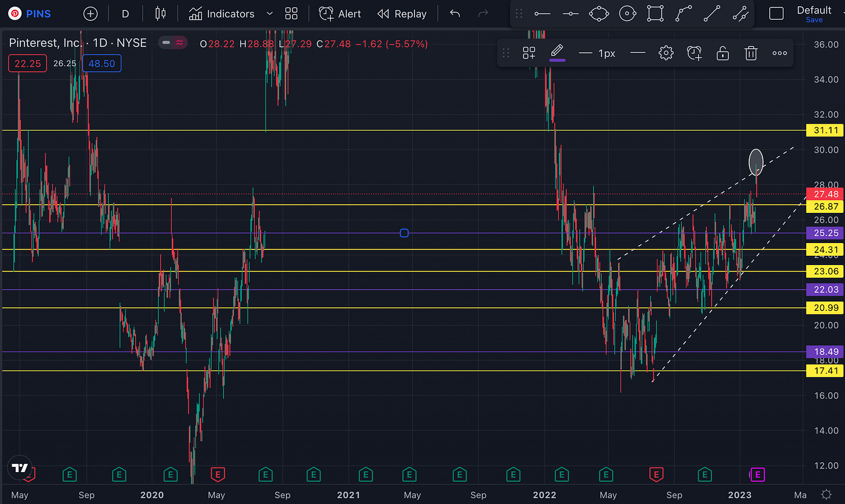Screen dimensions: 845x504
Task: Open drawing settings gear on floating toolbar
Action: tap(666, 53)
